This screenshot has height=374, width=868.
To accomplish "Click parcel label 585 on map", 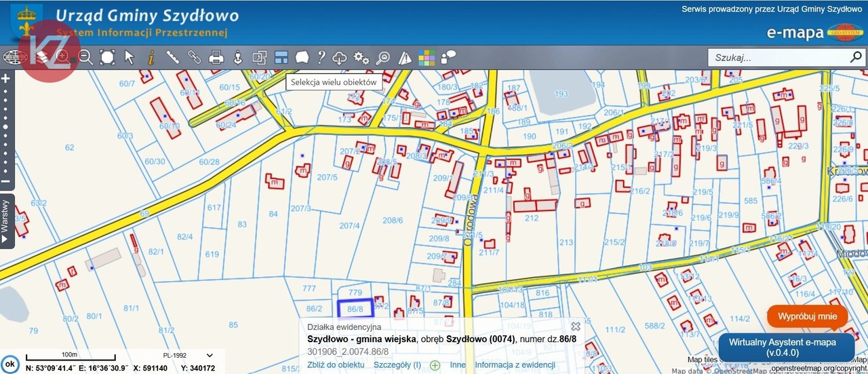I will coord(751,201).
